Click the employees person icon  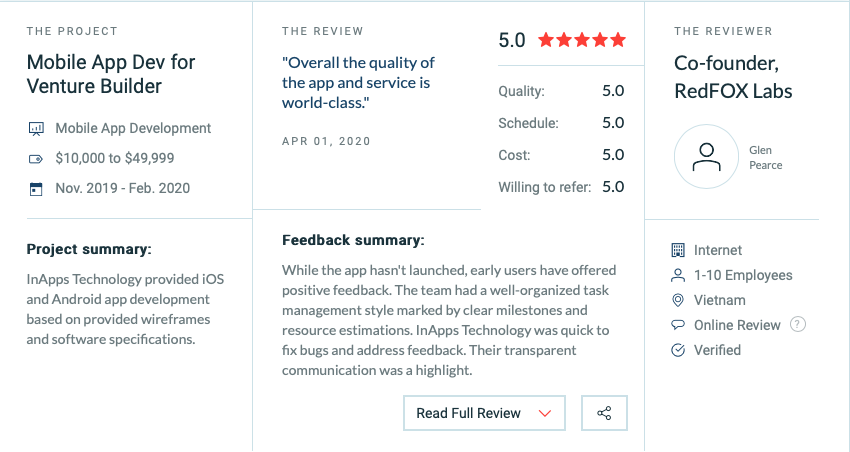[678, 275]
